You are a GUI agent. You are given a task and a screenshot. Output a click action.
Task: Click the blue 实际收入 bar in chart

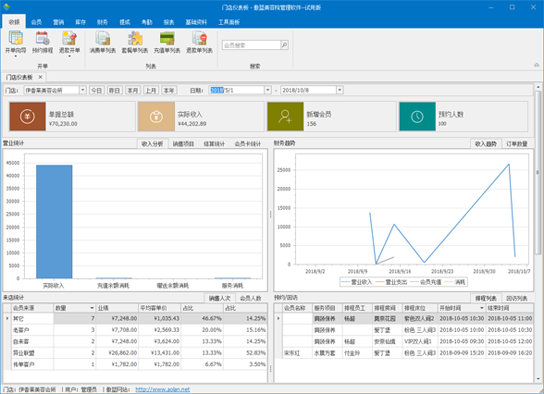[x=54, y=222]
